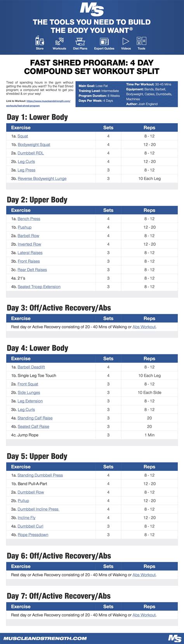Open the Reverse Bodyweight Lunge link
184x644 pixels.
click(x=42, y=179)
